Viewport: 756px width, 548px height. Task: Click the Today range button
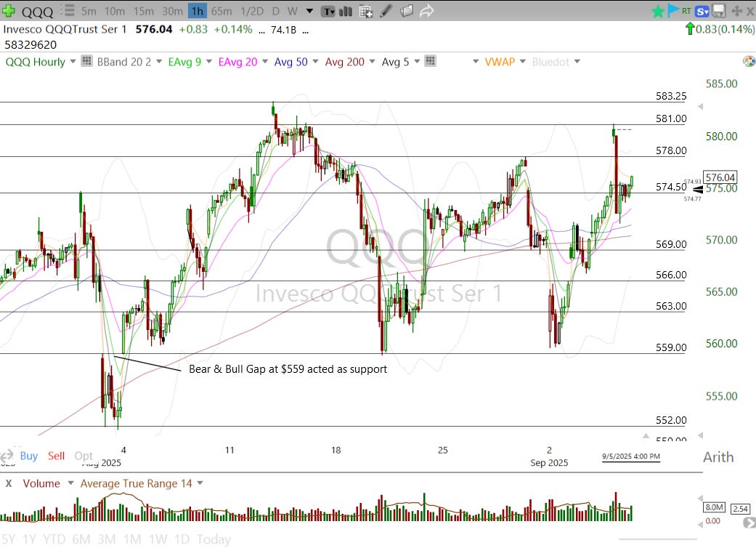click(214, 539)
